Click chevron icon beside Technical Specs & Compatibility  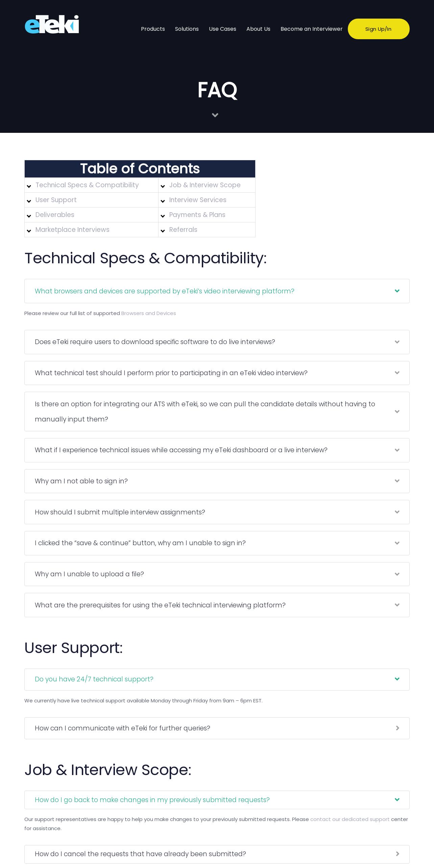[29, 186]
